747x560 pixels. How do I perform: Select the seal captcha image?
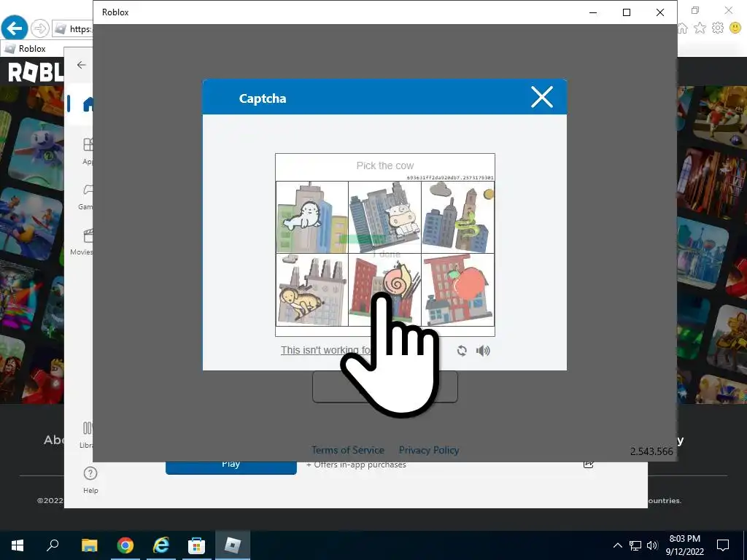312,217
